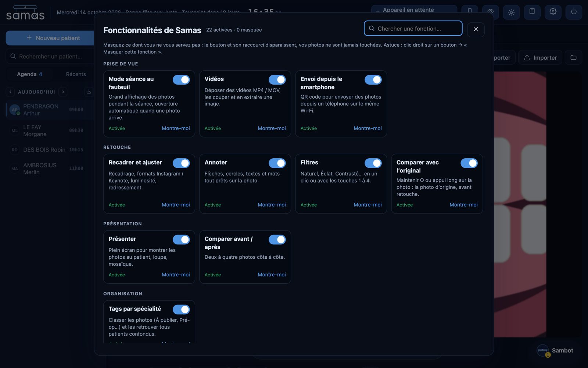Viewport: 588px width, 368px height.
Task: Click Montre-moi on the Présenter card
Action: [x=176, y=275]
